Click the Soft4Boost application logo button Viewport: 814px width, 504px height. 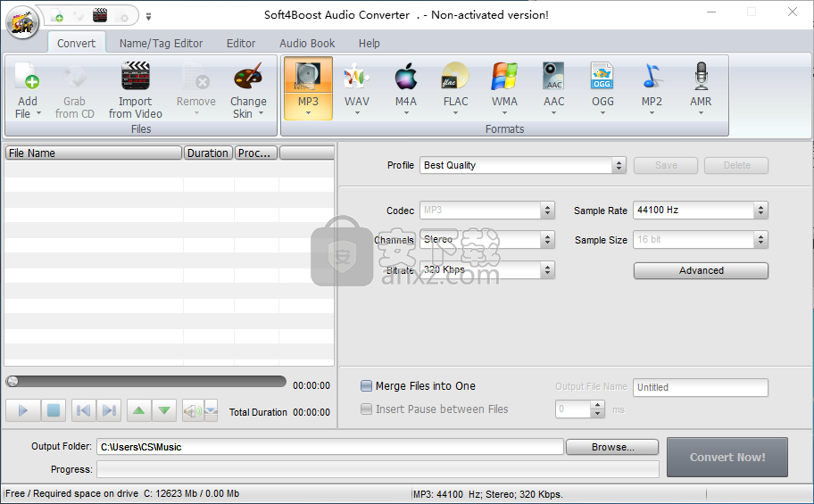[x=22, y=22]
